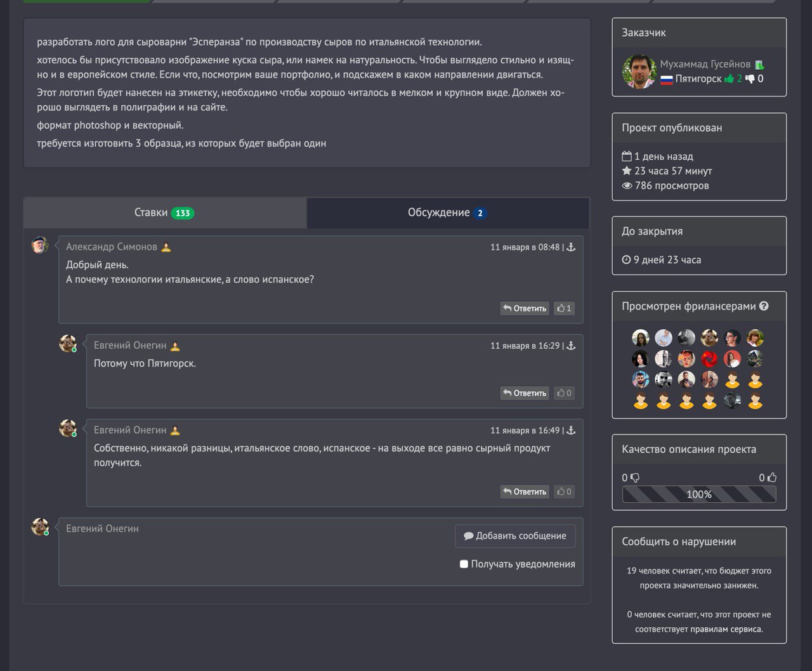The height and width of the screenshot is (671, 812).
Task: Click the badge icon next to Александр Симонов
Action: [166, 247]
